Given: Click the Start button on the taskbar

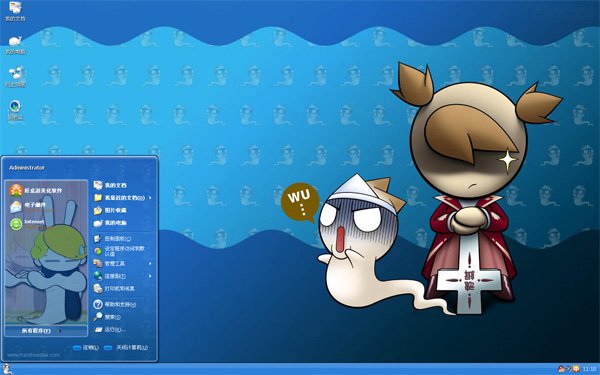Looking at the screenshot, I should [x=7, y=369].
